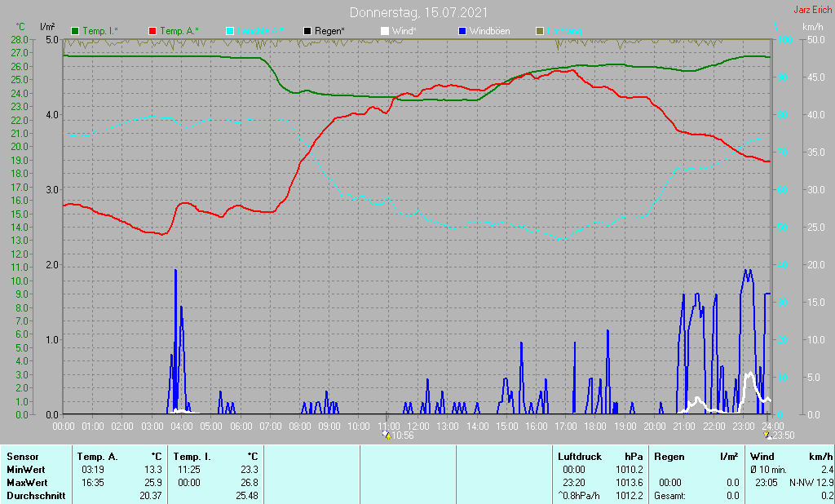This screenshot has width=835, height=504.
Task: Click the olive Empfang legend swatch
Action: 540,31
